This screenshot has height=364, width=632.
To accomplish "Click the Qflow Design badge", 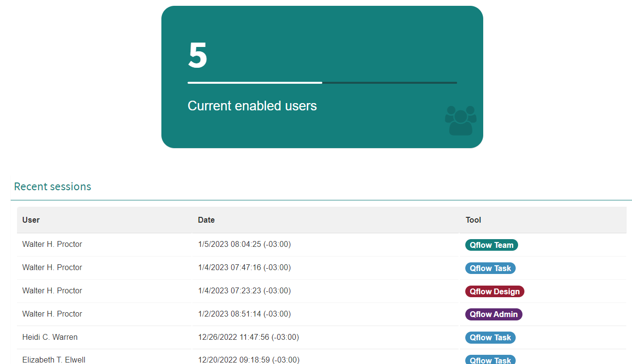I will 495,291.
